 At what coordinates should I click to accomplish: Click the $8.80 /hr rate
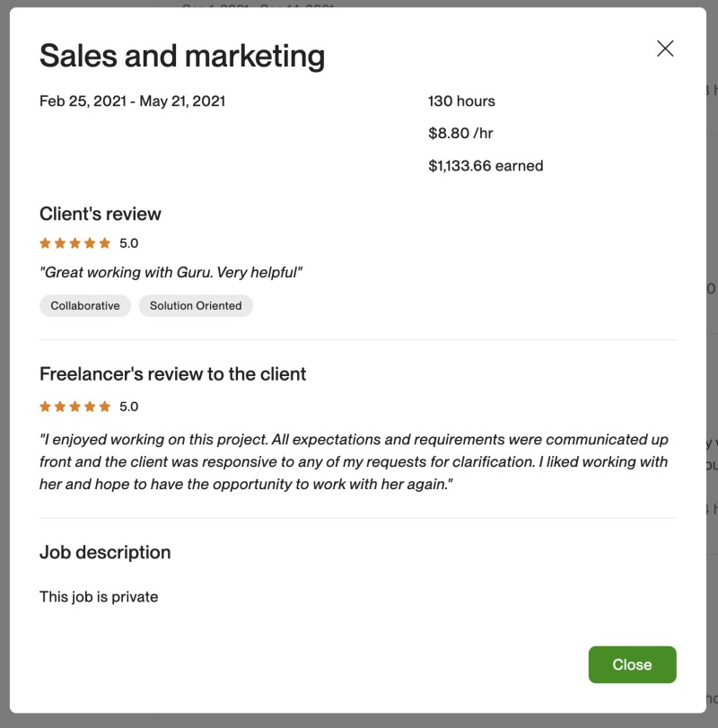click(x=460, y=134)
